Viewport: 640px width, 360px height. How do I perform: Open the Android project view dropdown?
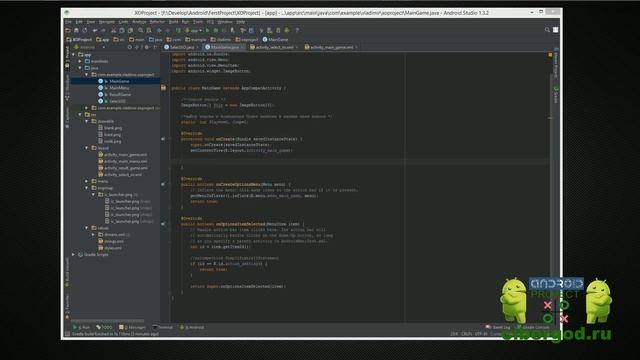pyautogui.click(x=89, y=47)
